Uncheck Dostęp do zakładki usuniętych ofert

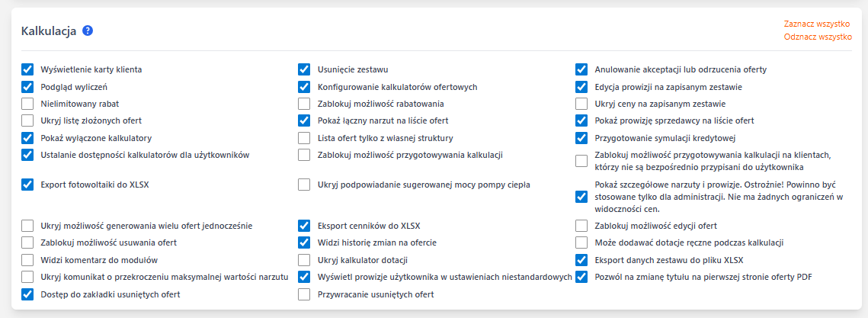pos(28,294)
